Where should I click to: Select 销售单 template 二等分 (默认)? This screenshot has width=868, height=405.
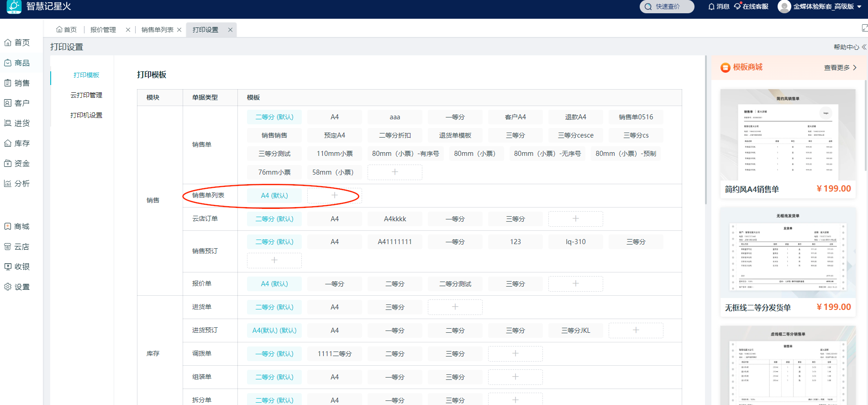pyautogui.click(x=274, y=117)
